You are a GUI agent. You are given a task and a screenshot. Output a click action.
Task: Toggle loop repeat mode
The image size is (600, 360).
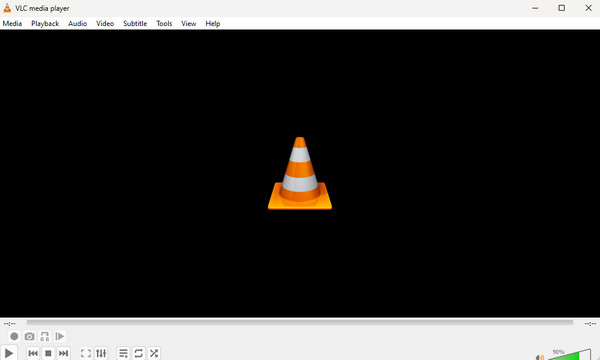139,353
